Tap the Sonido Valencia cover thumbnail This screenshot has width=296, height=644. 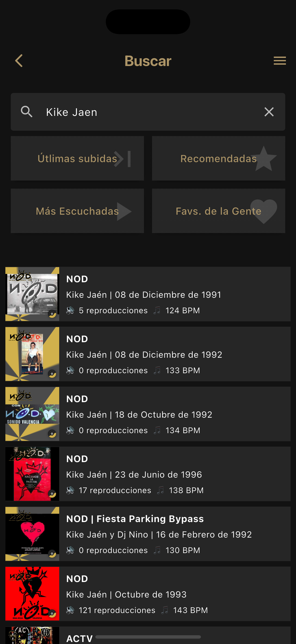[x=32, y=414]
